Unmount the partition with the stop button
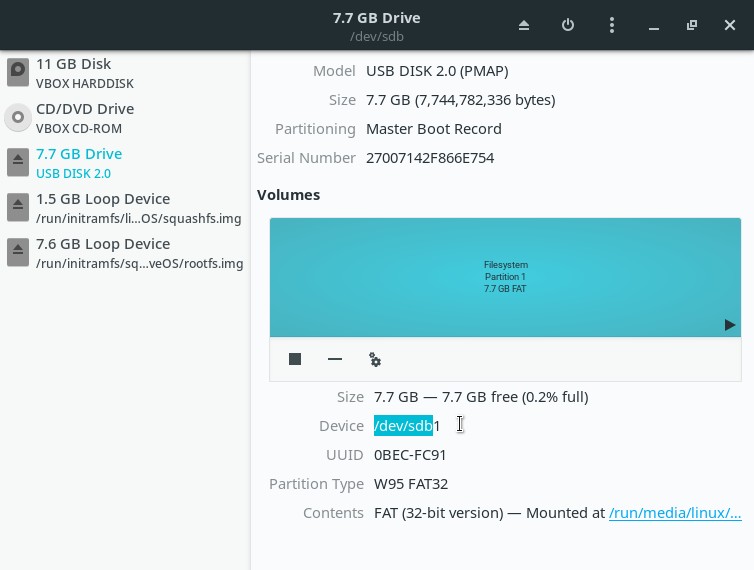This screenshot has width=754, height=570. coord(295,359)
